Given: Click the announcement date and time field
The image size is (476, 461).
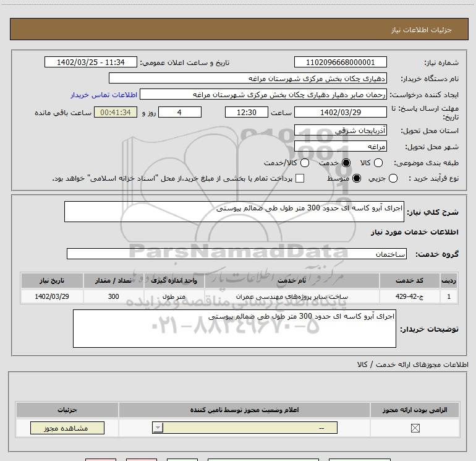Looking at the screenshot, I should click(x=91, y=62).
